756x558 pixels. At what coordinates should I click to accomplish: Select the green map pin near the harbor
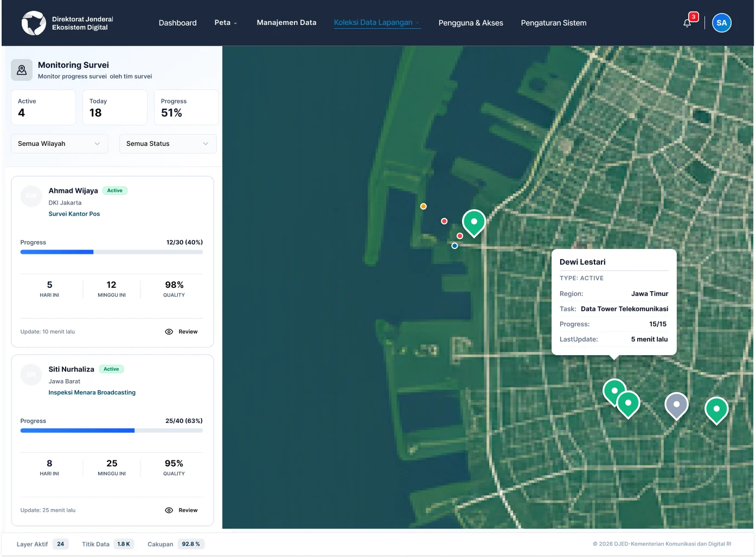click(x=474, y=223)
